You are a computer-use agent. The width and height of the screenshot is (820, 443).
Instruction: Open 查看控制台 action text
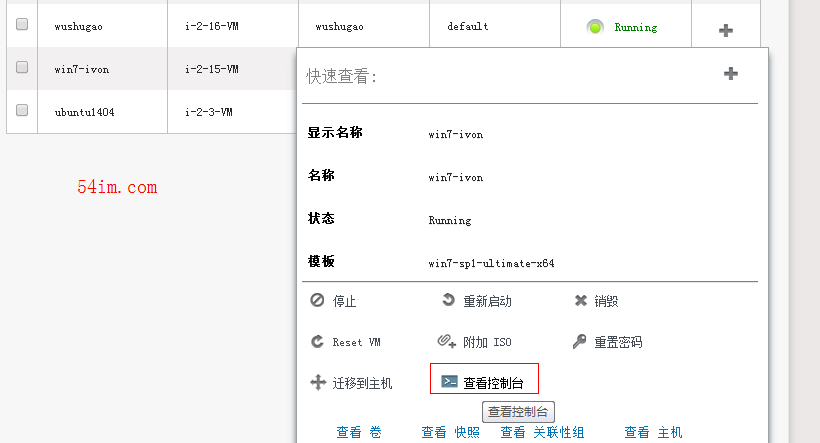tap(493, 383)
